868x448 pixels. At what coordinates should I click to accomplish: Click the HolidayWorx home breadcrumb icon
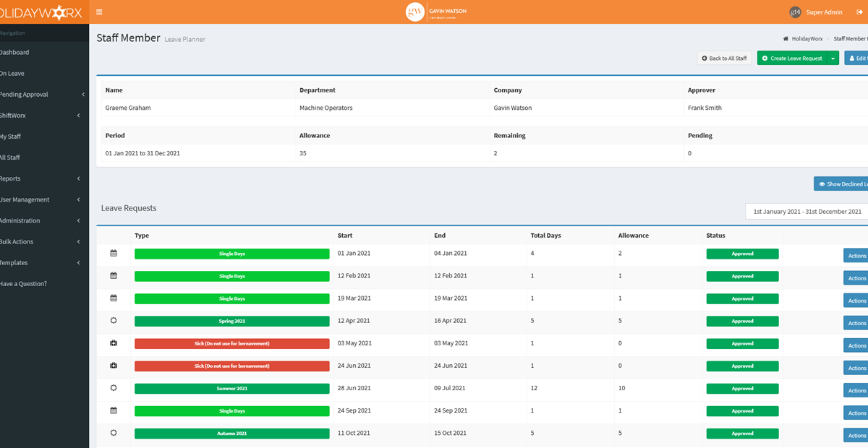pyautogui.click(x=786, y=38)
